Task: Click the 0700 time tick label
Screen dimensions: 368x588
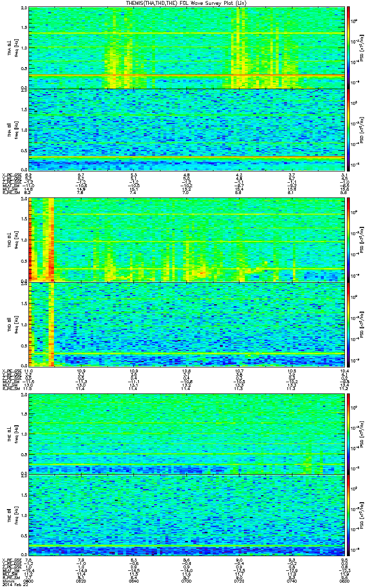Action: [186, 581]
